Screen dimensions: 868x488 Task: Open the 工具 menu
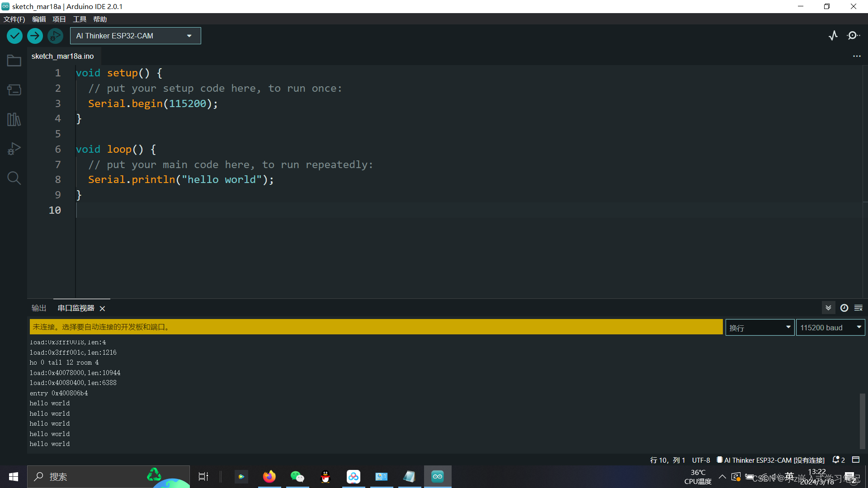pyautogui.click(x=80, y=19)
